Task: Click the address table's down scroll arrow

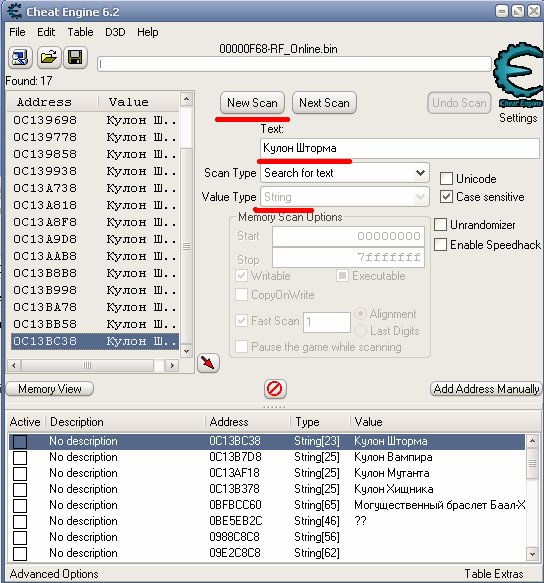Action: click(x=532, y=554)
